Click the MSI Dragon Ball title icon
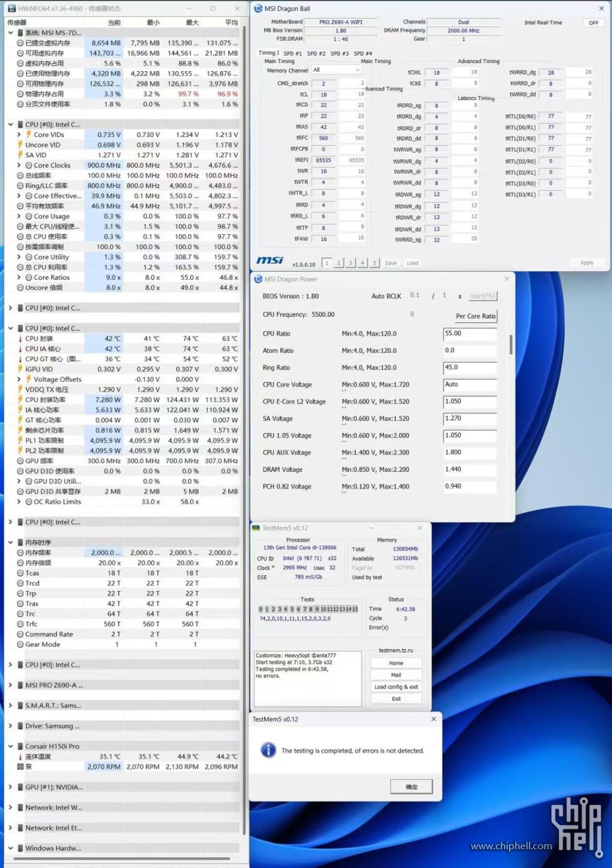This screenshot has height=868, width=612. coord(258,9)
